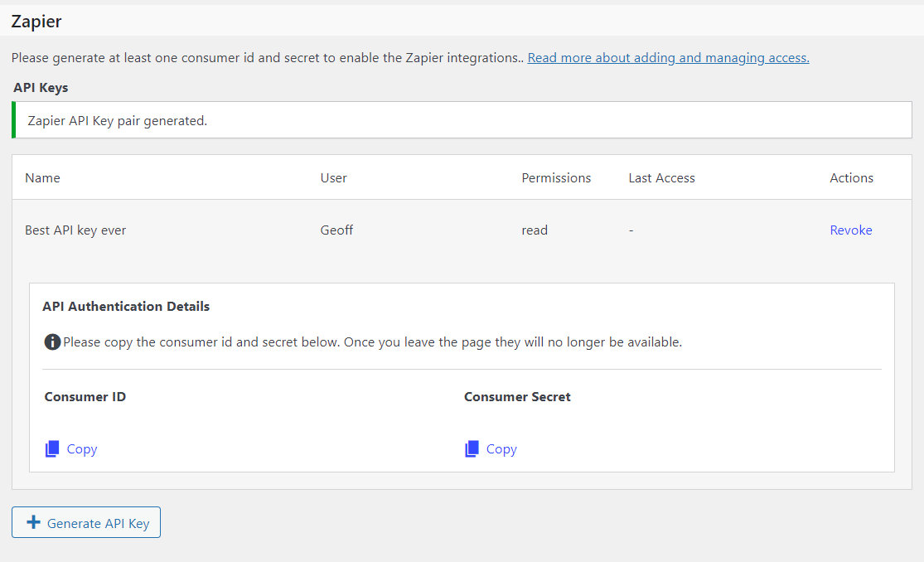
Task: Copy the Consumer Secret value
Action: [x=501, y=448]
